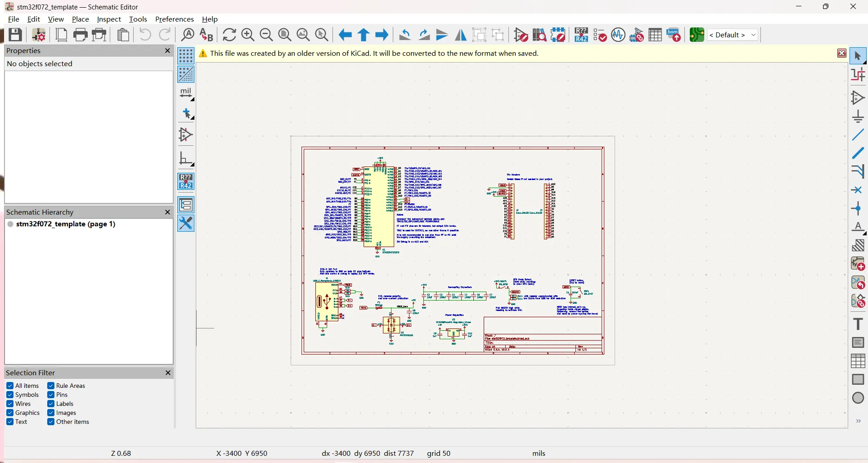The height and width of the screenshot is (463, 868).
Task: Toggle the Symbols filter checkbox
Action: (10, 395)
